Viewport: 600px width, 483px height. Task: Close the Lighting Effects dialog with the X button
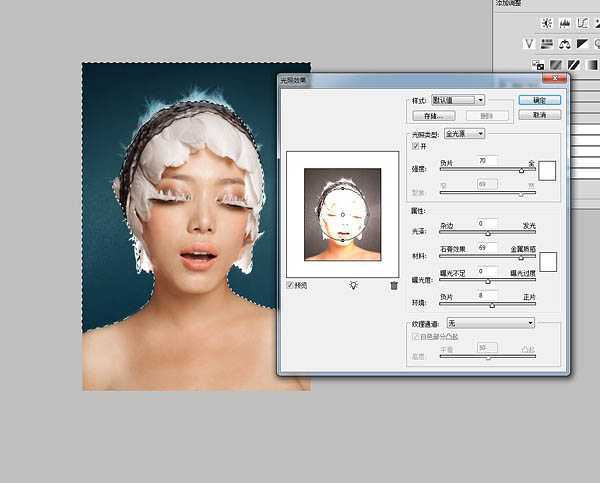(555, 78)
